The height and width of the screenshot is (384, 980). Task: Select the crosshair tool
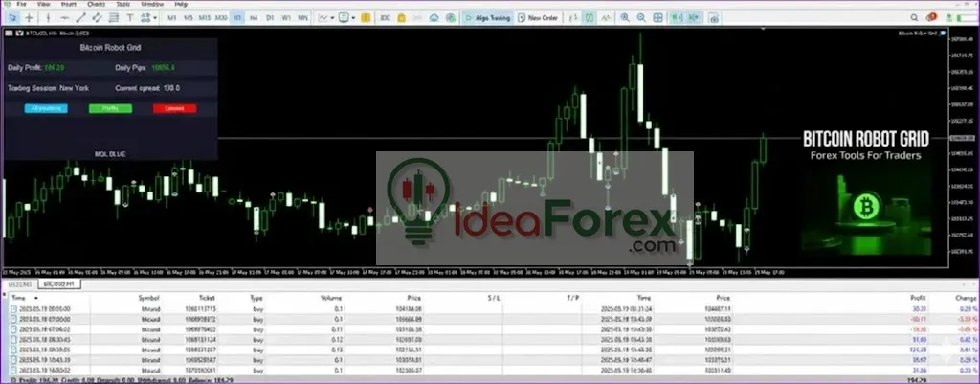[29, 18]
